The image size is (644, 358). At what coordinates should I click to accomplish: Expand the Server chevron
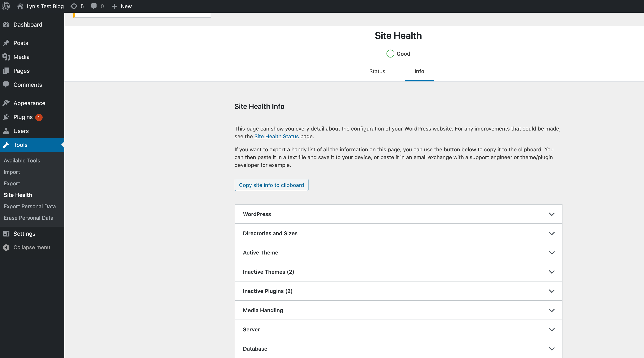tap(551, 330)
